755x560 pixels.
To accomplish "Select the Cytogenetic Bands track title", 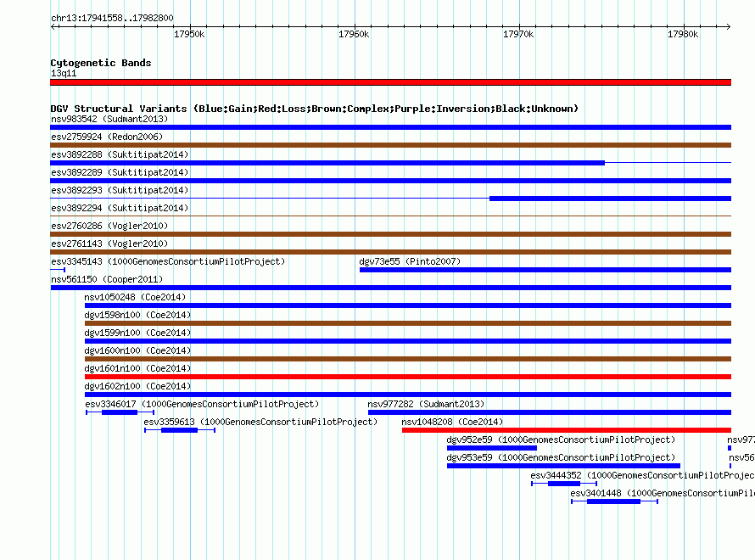I will click(x=101, y=63).
